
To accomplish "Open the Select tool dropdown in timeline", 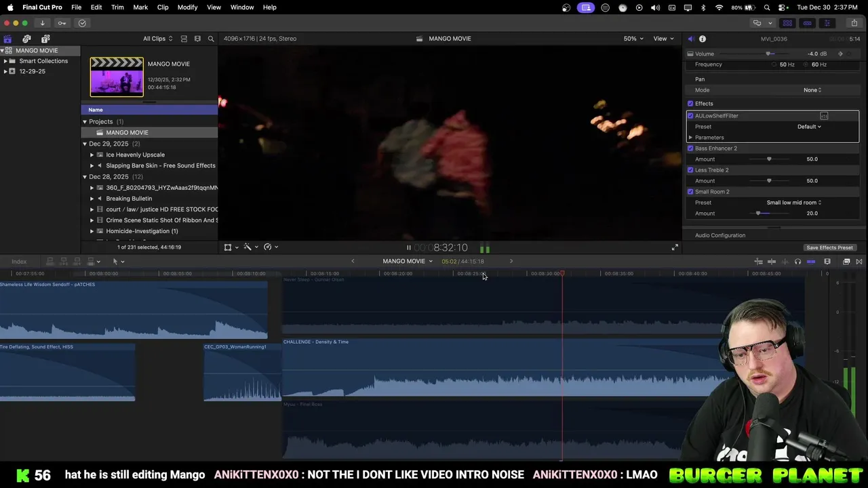I will 119,262.
